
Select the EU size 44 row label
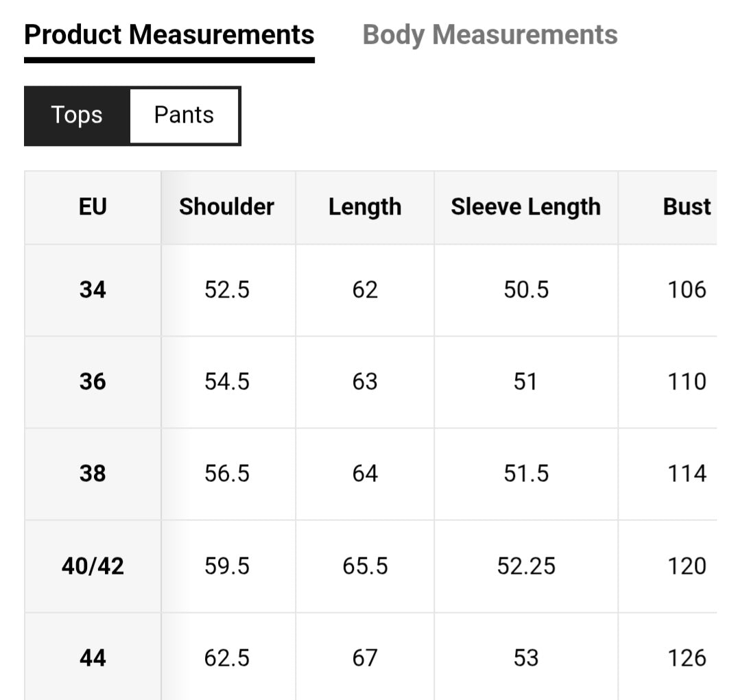click(x=93, y=658)
